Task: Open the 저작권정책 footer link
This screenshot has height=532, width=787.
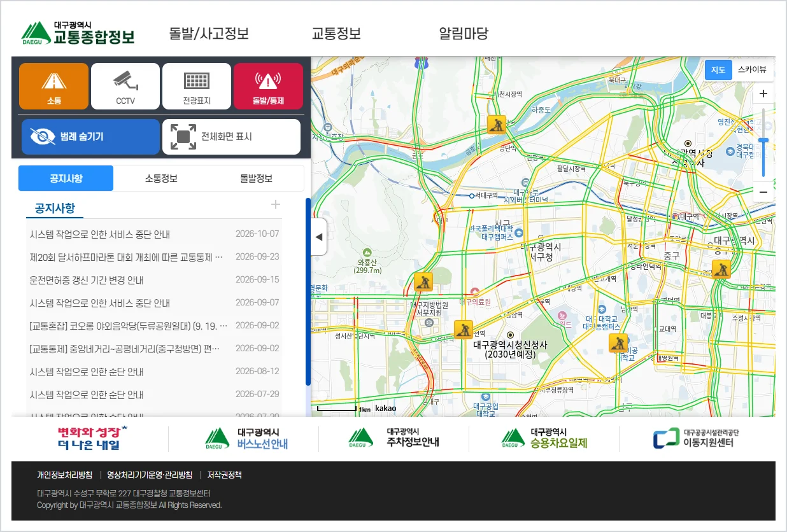Action: coord(224,475)
